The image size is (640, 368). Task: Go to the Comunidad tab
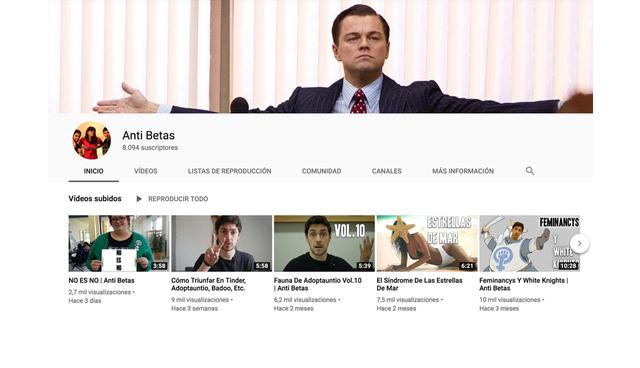coord(321,171)
